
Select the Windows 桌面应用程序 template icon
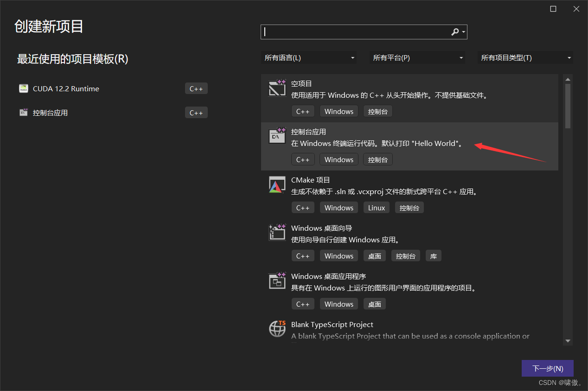277,281
